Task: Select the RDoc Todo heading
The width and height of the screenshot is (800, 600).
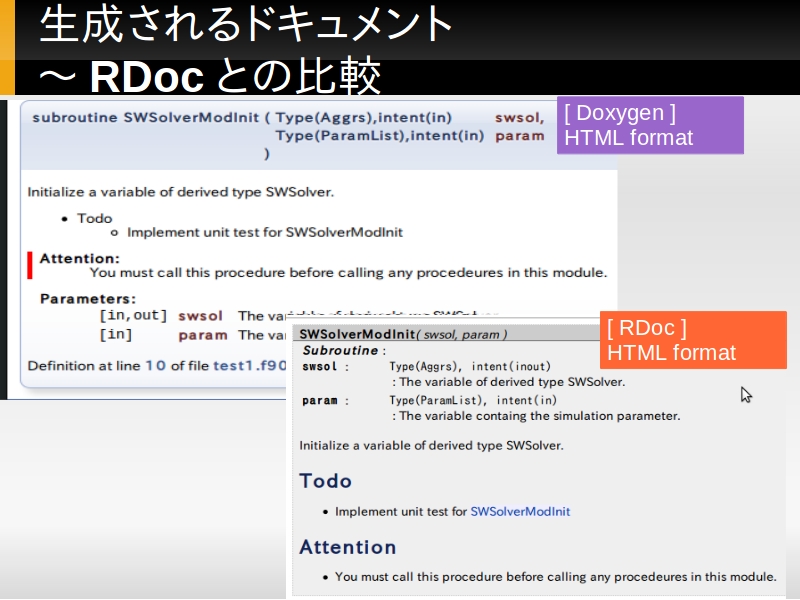Action: click(326, 481)
